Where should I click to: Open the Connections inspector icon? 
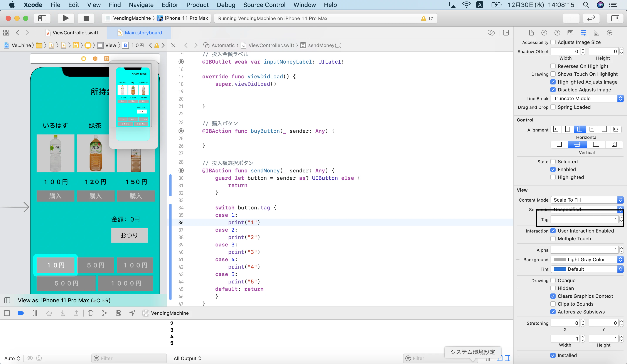click(x=610, y=33)
